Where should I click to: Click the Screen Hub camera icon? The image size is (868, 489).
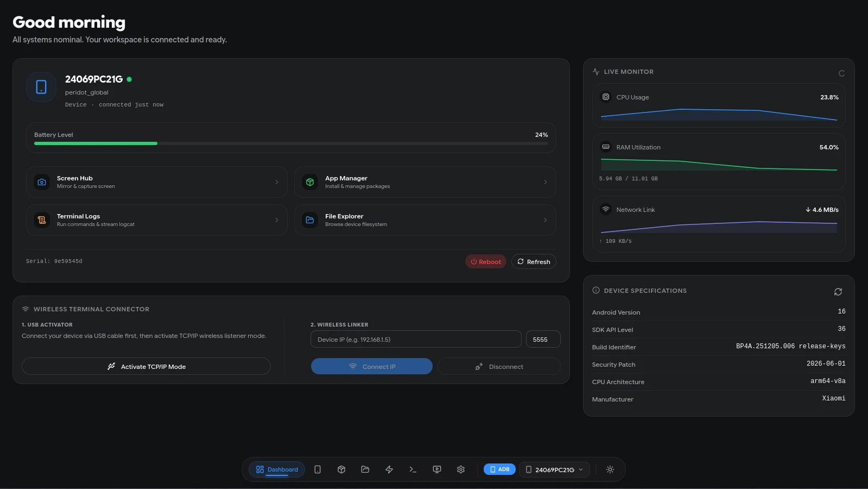pos(42,182)
